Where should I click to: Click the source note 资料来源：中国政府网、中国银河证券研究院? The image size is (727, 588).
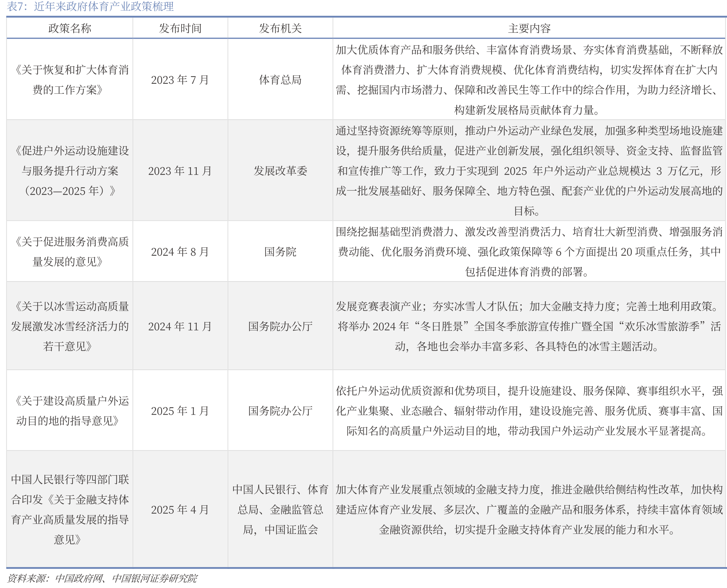[x=102, y=578]
